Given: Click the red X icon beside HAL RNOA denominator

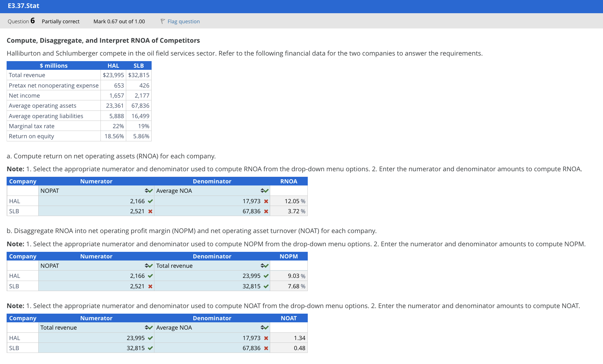Looking at the screenshot, I should click(266, 201).
